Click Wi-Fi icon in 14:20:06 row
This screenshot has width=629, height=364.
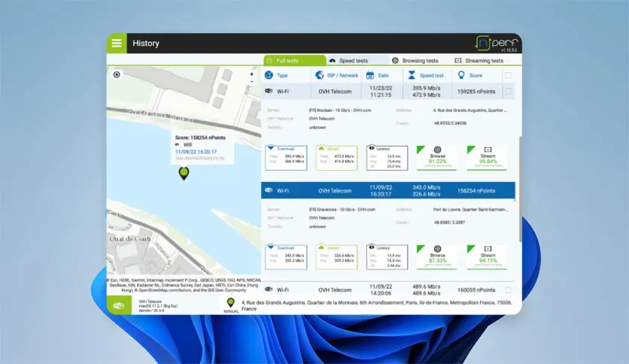click(x=269, y=289)
